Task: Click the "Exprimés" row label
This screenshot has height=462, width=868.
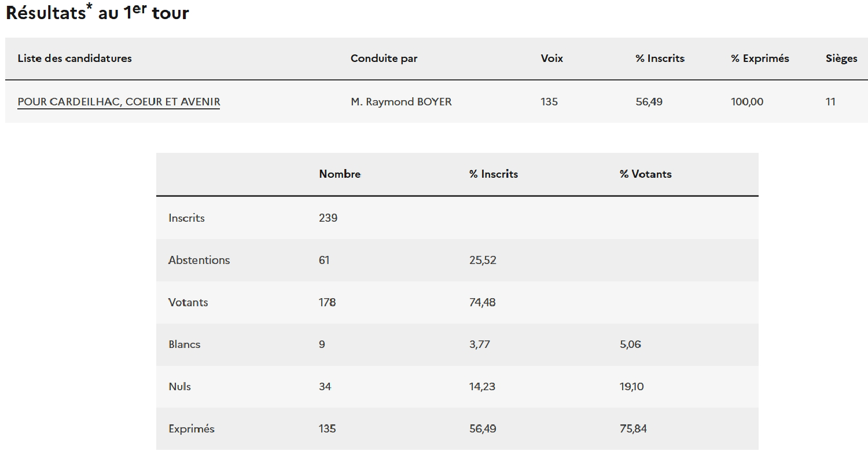Action: pyautogui.click(x=192, y=429)
